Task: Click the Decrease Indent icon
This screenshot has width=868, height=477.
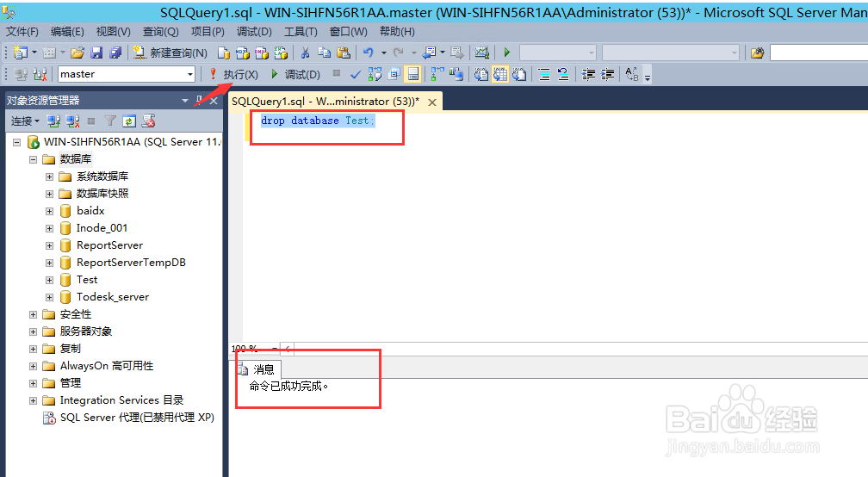Action: click(588, 74)
